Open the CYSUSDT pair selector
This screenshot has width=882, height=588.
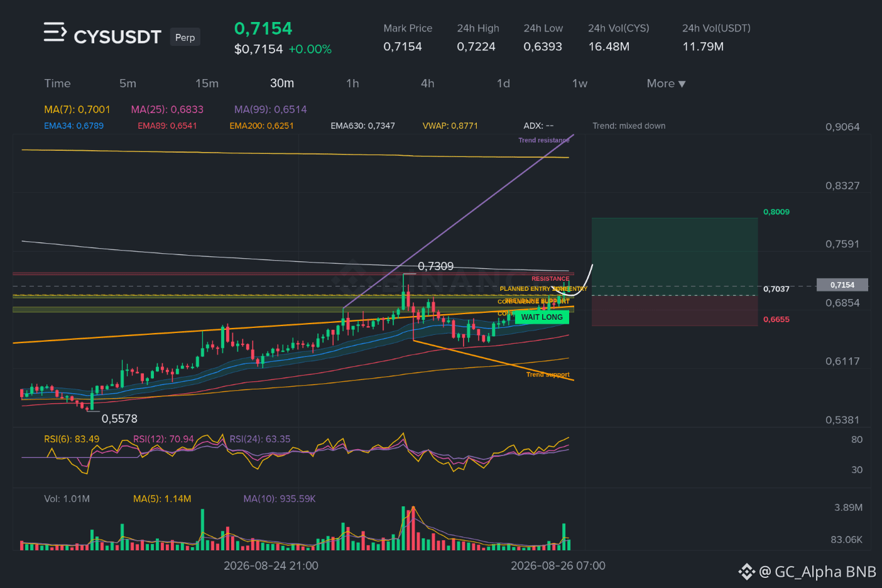pos(117,37)
